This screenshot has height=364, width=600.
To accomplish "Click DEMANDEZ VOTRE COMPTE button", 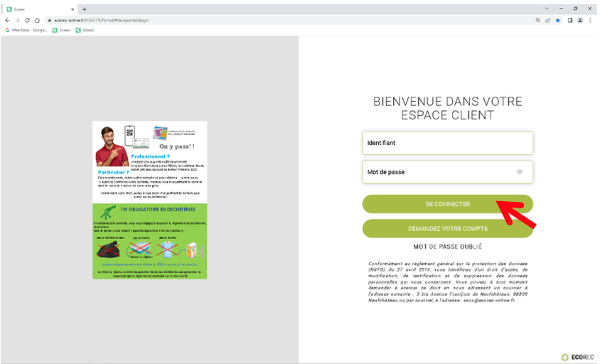I will pyautogui.click(x=447, y=228).
